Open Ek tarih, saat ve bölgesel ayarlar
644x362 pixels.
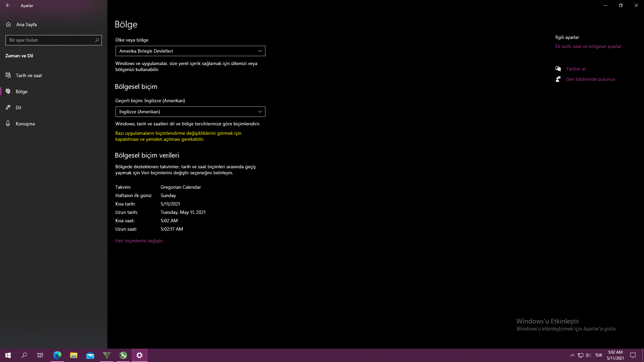(588, 46)
